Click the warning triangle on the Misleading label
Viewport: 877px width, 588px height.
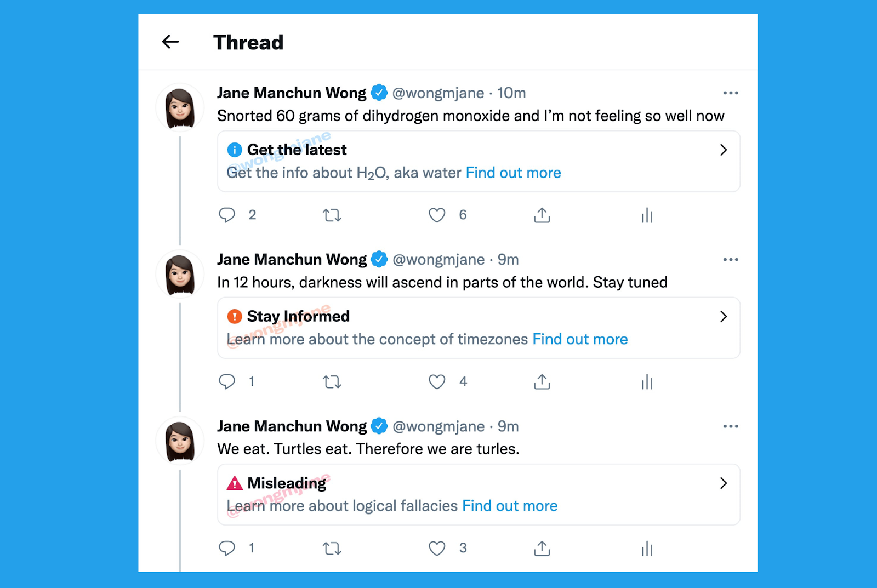coord(235,483)
